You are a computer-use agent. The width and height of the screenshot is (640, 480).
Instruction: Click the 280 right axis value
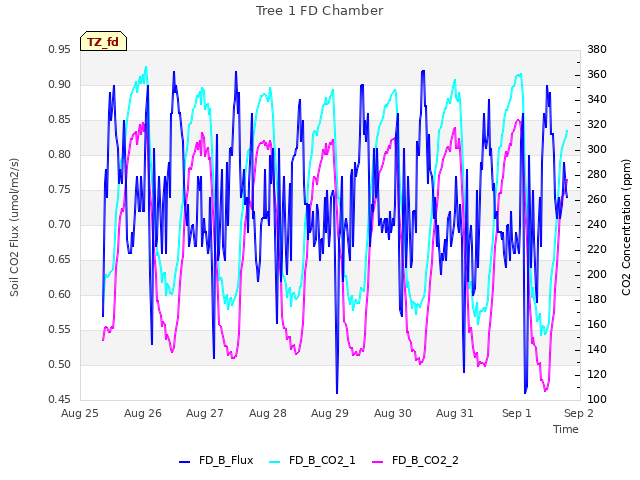pos(597,175)
